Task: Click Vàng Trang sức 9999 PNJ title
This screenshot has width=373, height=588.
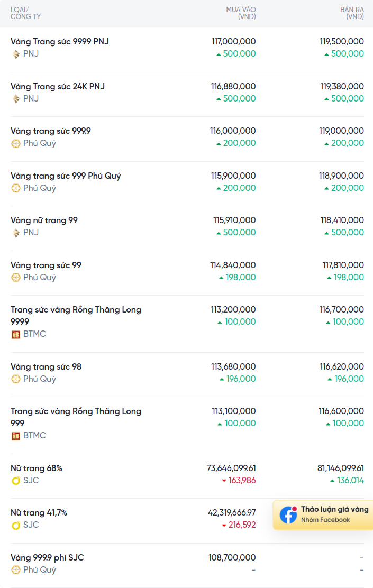Action: click(60, 41)
